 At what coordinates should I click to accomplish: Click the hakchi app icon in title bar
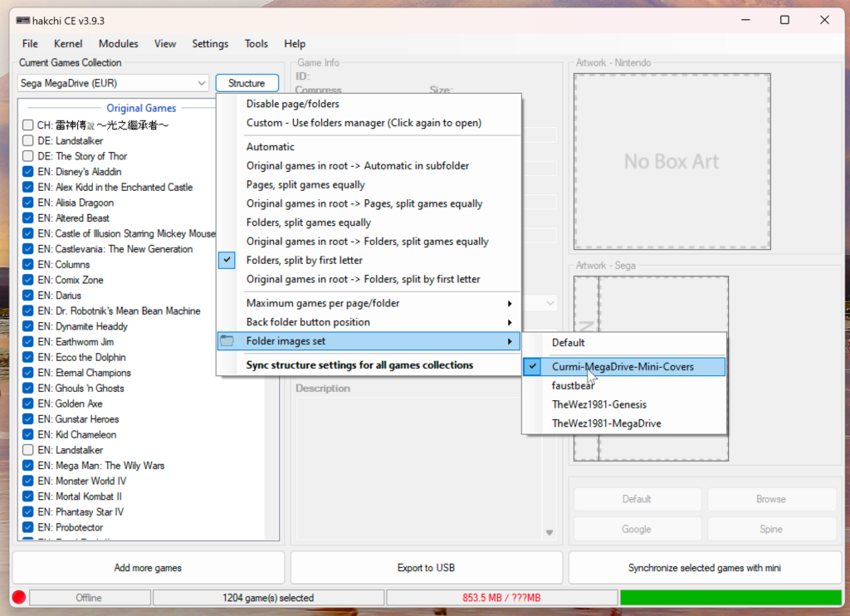click(x=22, y=20)
